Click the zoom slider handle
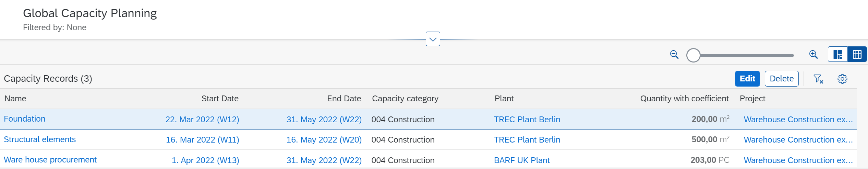868x169 pixels. pyautogui.click(x=693, y=55)
